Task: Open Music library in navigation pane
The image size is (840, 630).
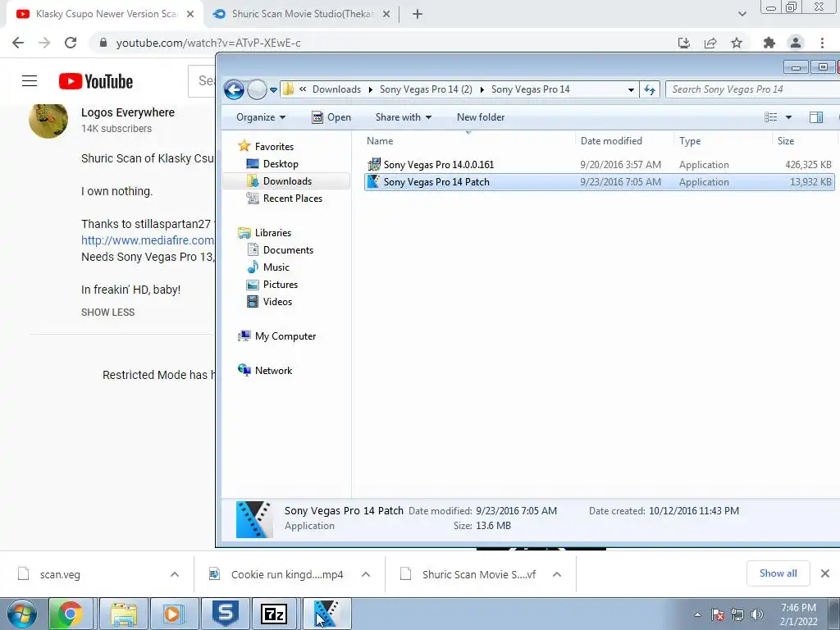Action: 276,267
